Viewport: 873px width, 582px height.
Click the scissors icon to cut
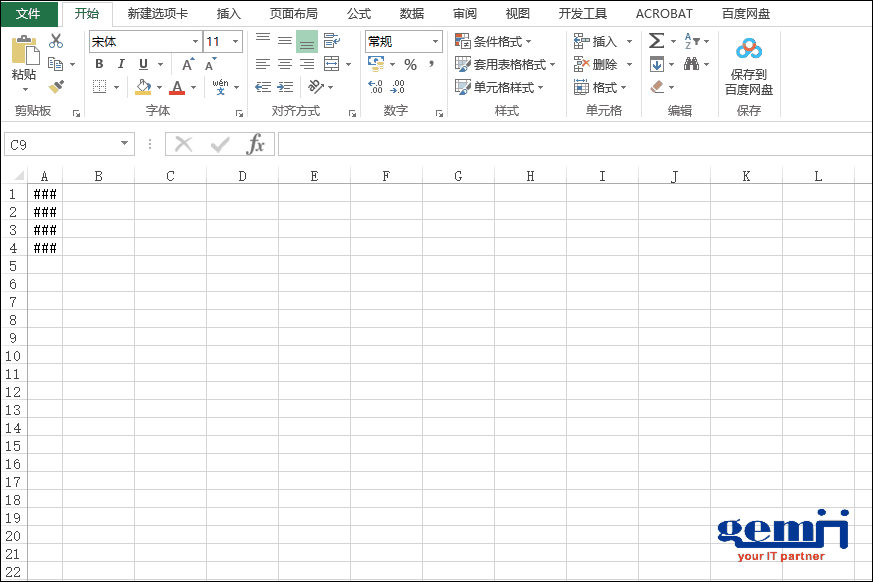tap(56, 40)
